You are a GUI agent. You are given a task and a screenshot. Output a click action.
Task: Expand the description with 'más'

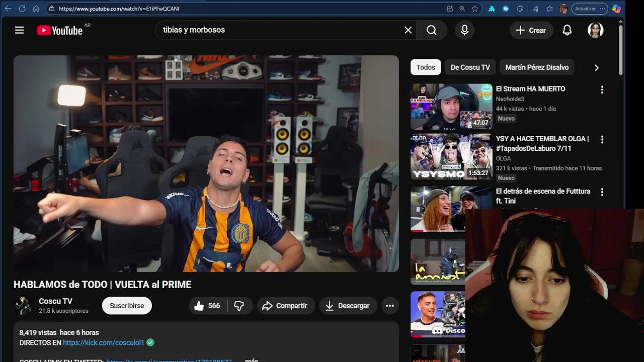point(252,360)
